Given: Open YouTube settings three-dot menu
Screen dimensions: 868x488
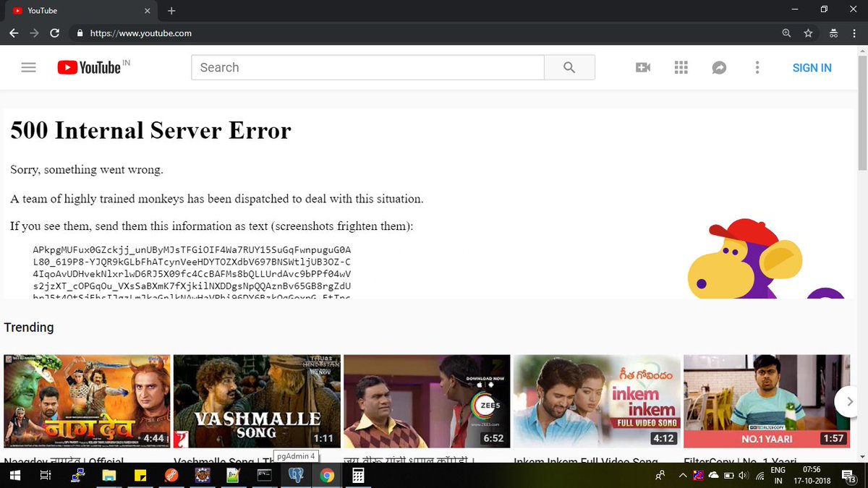Looking at the screenshot, I should [757, 67].
